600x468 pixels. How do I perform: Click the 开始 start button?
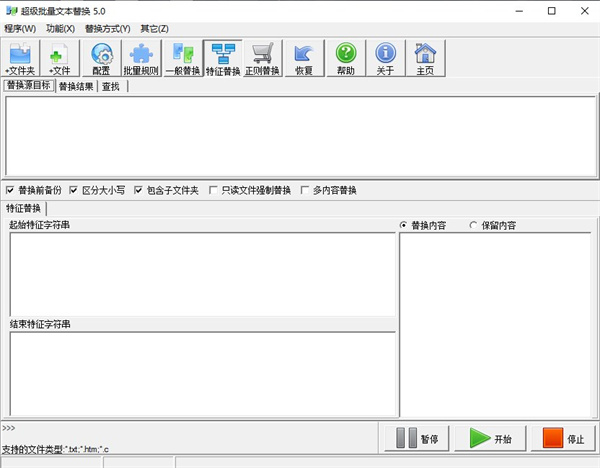click(x=491, y=438)
